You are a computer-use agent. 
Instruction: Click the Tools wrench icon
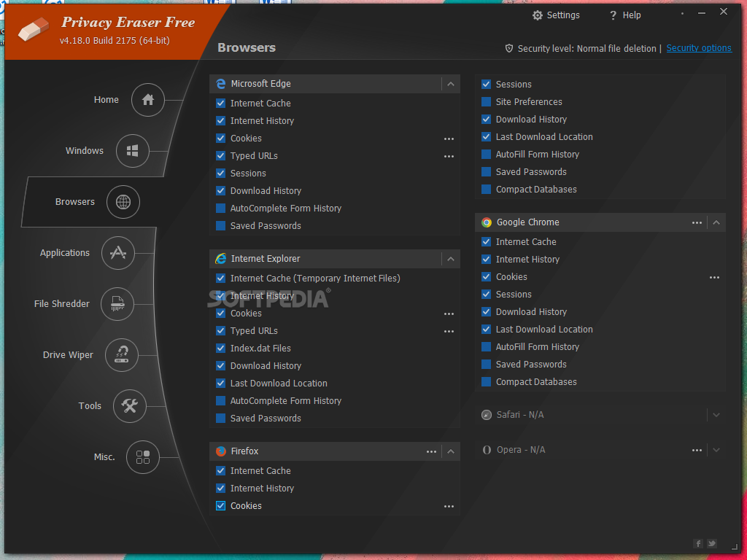pyautogui.click(x=129, y=406)
